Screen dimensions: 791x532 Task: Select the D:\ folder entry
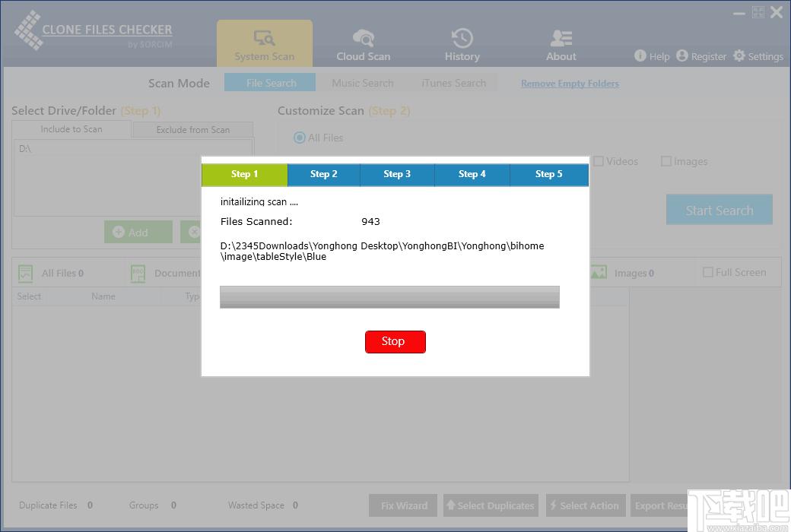coord(25,149)
